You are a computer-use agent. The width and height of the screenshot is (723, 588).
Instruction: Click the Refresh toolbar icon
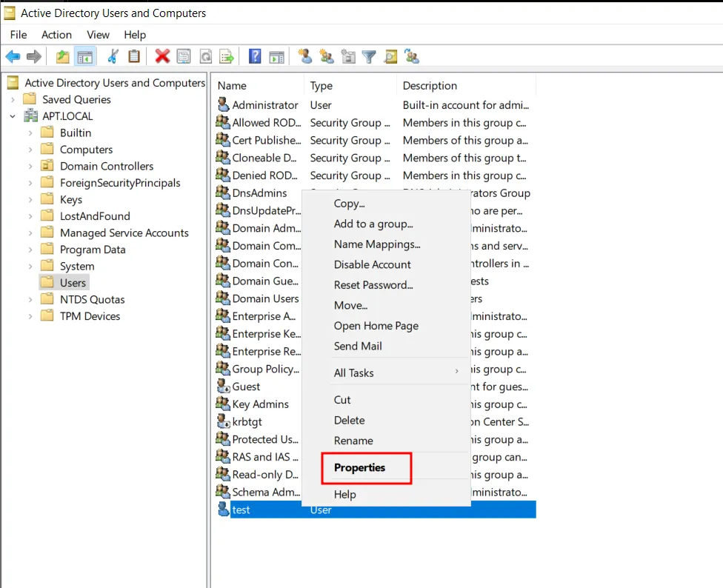pyautogui.click(x=206, y=57)
